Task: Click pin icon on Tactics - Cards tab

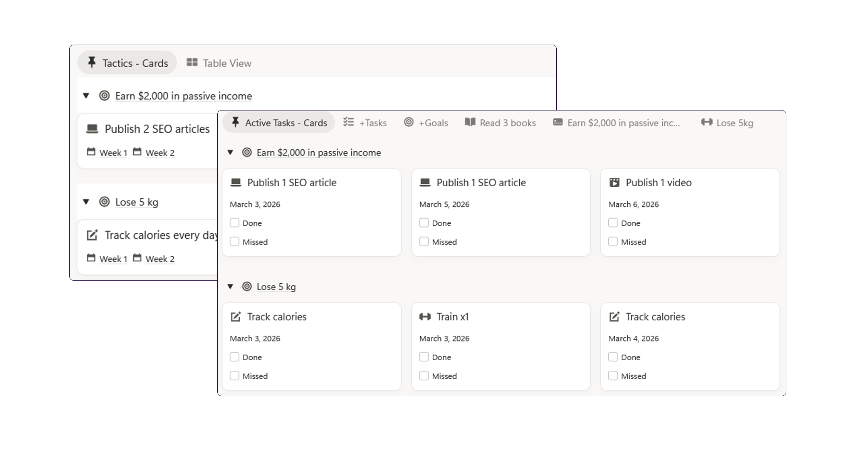Action: click(x=92, y=63)
